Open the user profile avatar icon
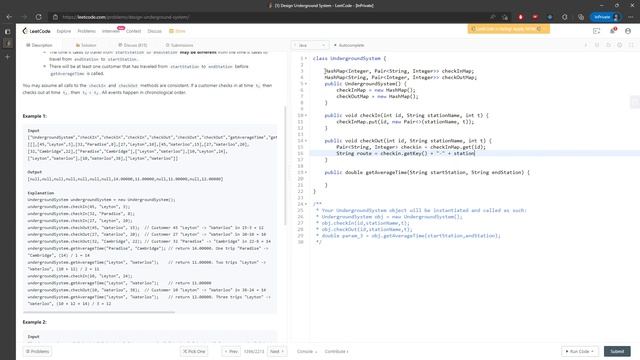The image size is (640, 360). pos(628,31)
